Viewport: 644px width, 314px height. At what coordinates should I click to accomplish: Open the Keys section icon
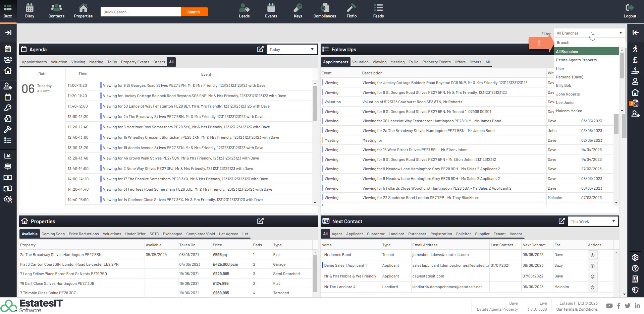(x=298, y=11)
